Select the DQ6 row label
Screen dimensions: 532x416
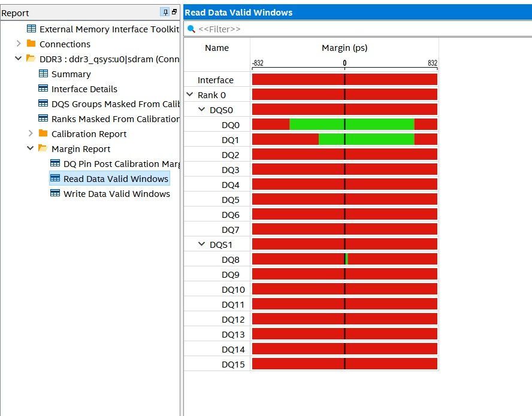tap(231, 215)
